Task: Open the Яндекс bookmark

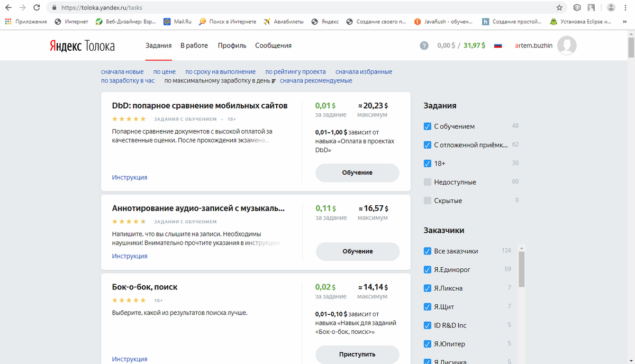Action: 325,22
